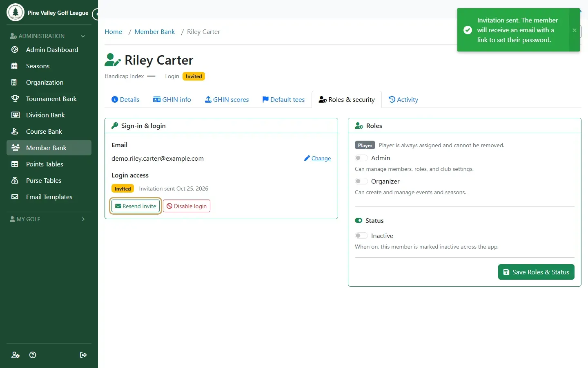The image size is (588, 368).
Task: Enable the Organizer role switch
Action: 361,181
